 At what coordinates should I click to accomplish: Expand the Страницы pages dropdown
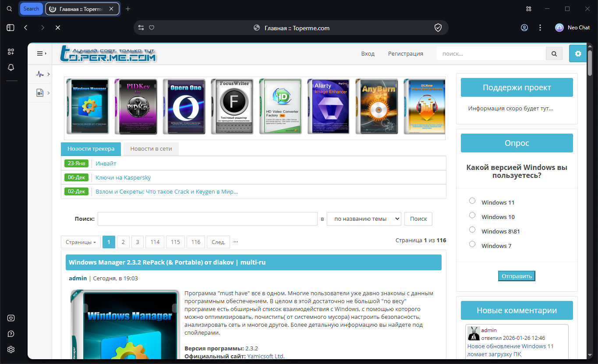81,242
